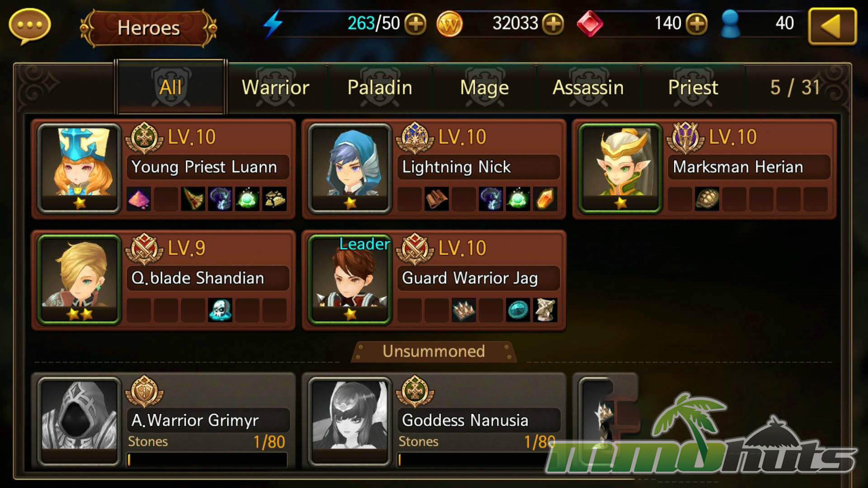Switch to the Paladin tab
This screenshot has width=868, height=488.
pos(380,87)
